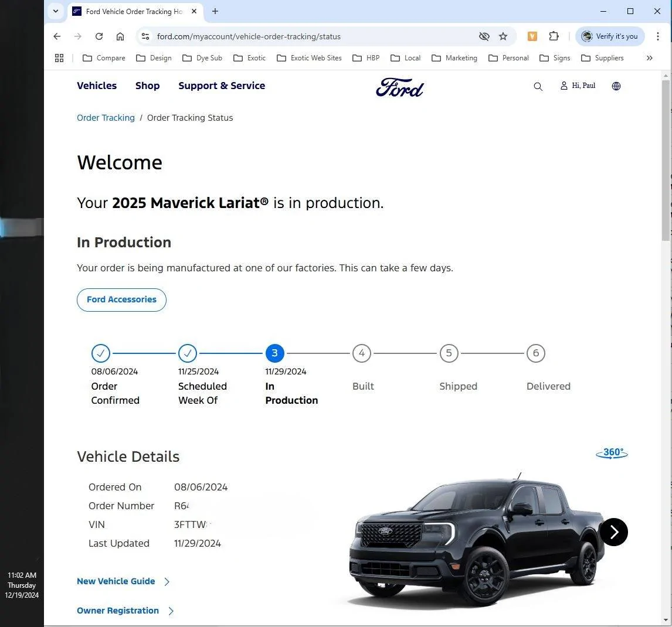Click step 4 Built marker
Viewport: 672px width, 627px height.
click(x=362, y=353)
